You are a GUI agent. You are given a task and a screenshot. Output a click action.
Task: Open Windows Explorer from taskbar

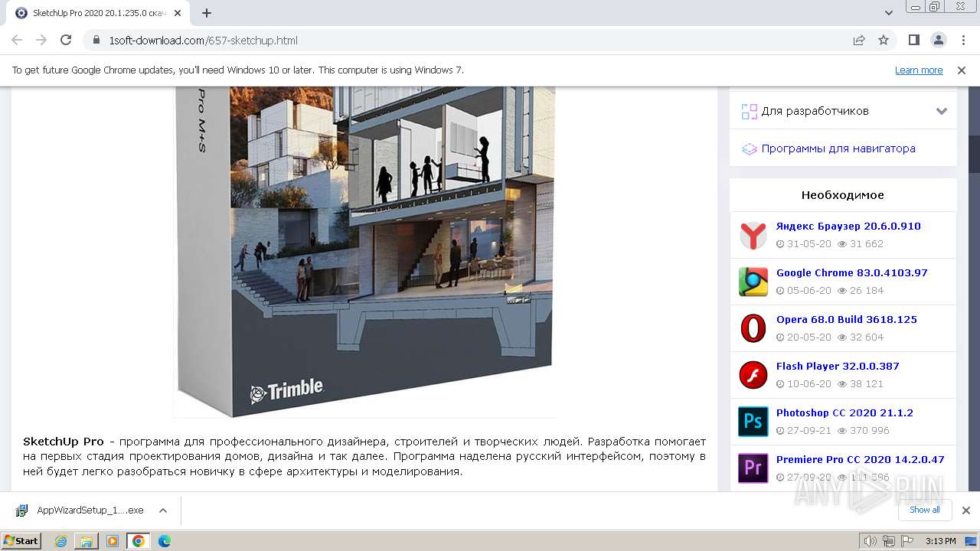tap(87, 541)
